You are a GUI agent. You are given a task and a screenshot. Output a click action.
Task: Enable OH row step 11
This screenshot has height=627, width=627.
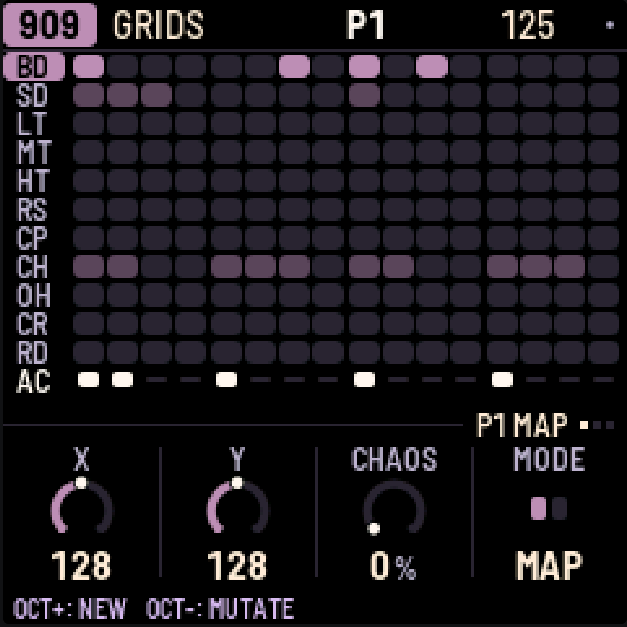tap(432, 295)
